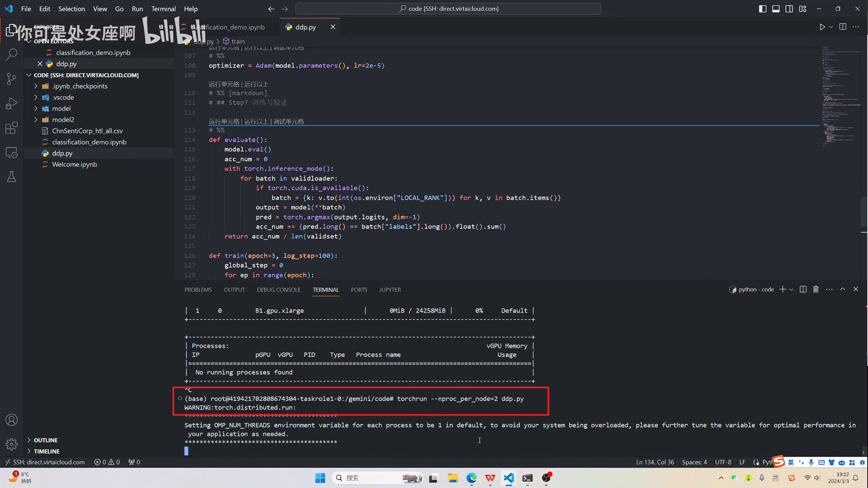The image size is (868, 488).
Task: Open run button dropdown arrow
Action: click(x=831, y=27)
